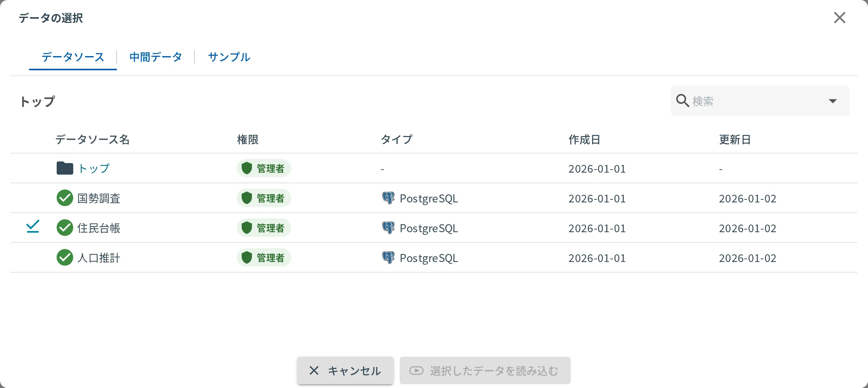The width and height of the screenshot is (868, 388).
Task: Close the データの選択 dialog with the X
Action: [x=840, y=18]
